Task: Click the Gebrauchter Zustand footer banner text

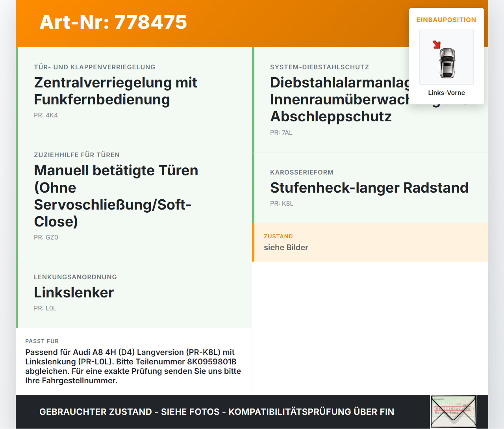Action: pyautogui.click(x=217, y=412)
